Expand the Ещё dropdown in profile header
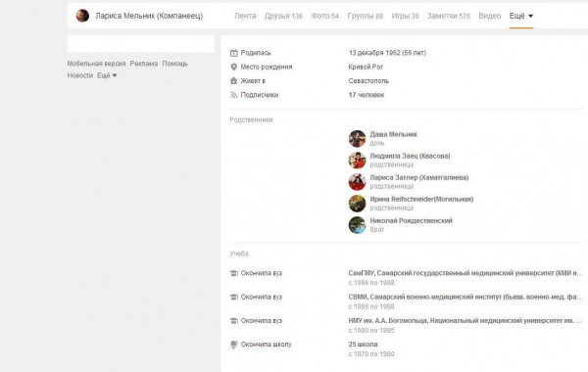The height and width of the screenshot is (372, 588). pos(521,16)
